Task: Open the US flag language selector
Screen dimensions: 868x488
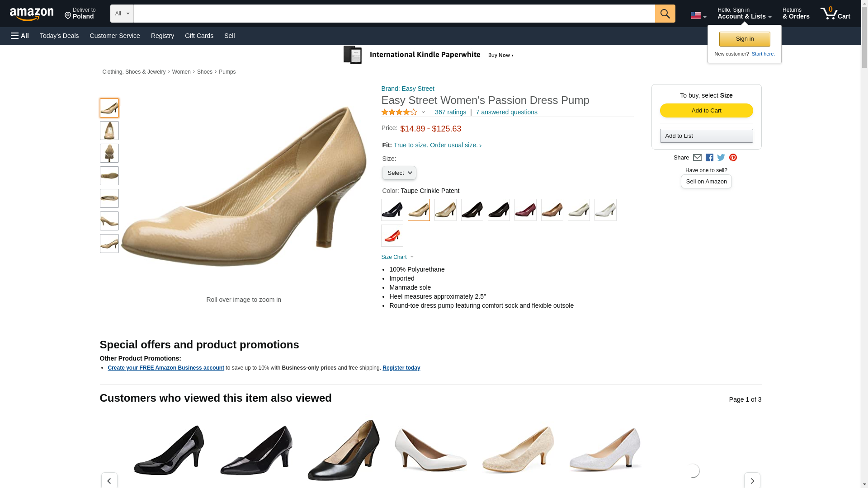Action: tap(698, 16)
